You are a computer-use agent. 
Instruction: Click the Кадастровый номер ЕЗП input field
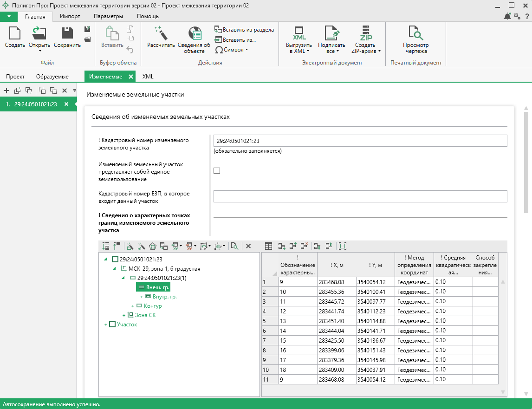tap(360, 197)
